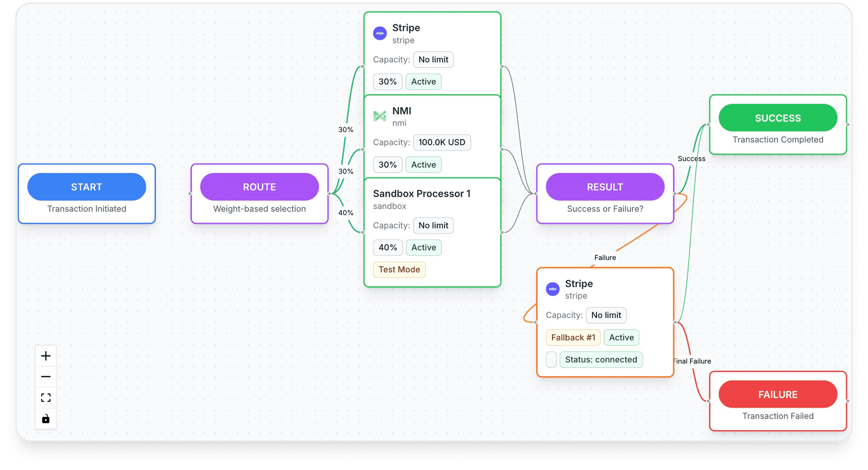Click the fit view icon
This screenshot has height=470, width=868.
[46, 398]
